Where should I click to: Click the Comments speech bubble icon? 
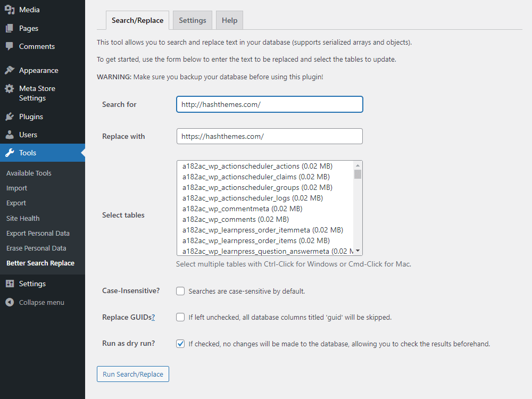pyautogui.click(x=10, y=46)
